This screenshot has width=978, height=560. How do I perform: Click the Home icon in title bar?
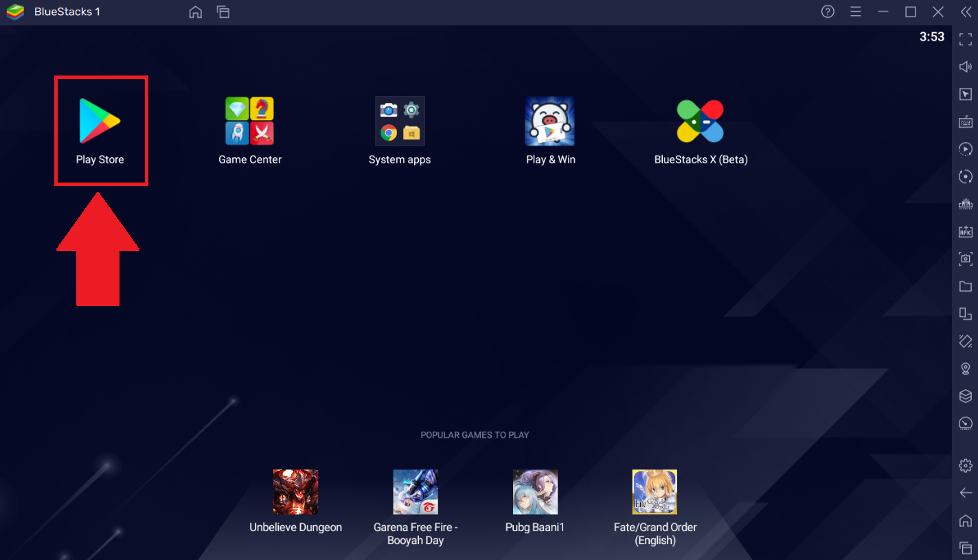(x=196, y=12)
